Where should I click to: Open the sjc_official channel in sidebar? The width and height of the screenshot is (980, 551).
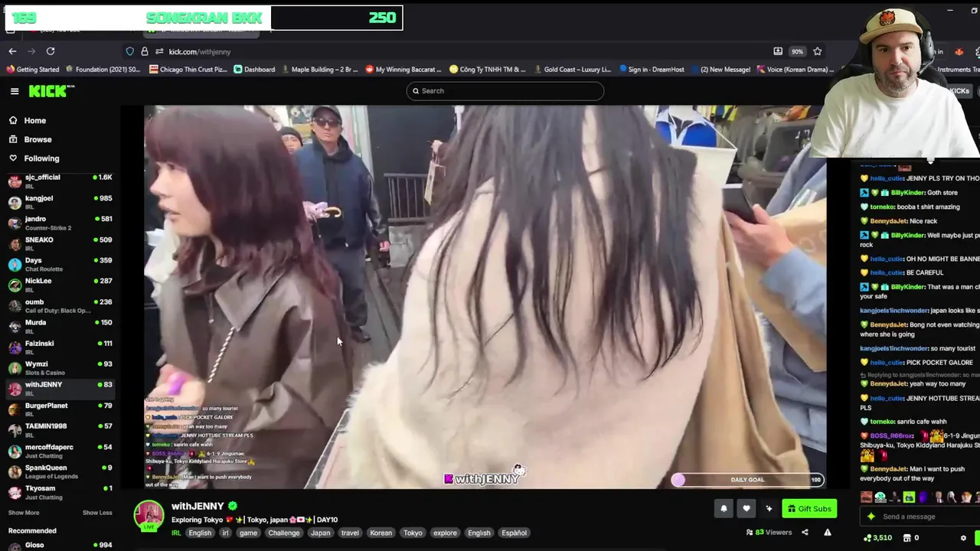coord(60,181)
